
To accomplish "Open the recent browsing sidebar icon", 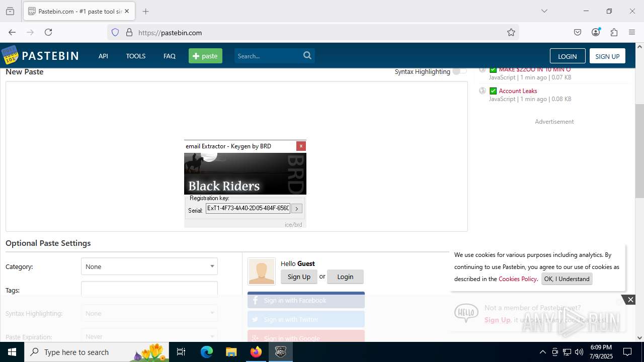I will pyautogui.click(x=10, y=11).
